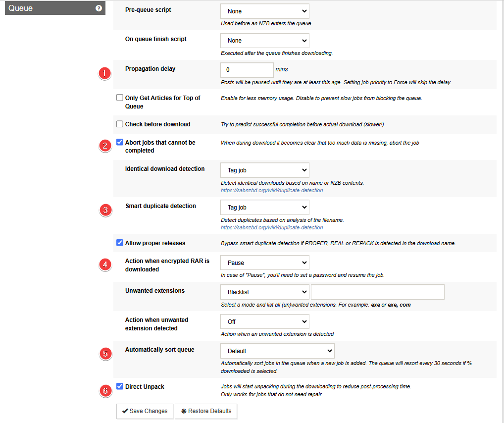Open duplicate-detection wiki link under Smart duplicate detection

point(272,228)
